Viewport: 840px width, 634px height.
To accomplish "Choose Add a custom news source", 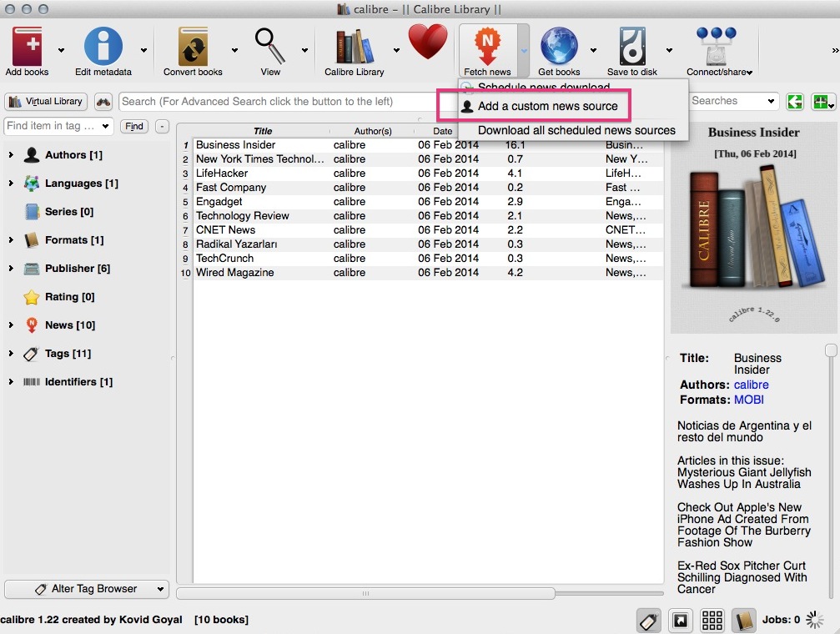I will pyautogui.click(x=547, y=106).
